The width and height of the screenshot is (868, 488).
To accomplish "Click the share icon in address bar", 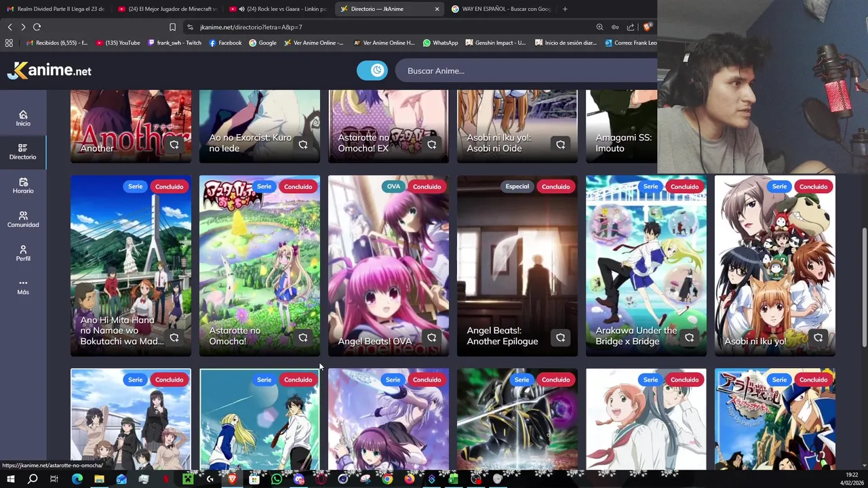I will pyautogui.click(x=631, y=27).
